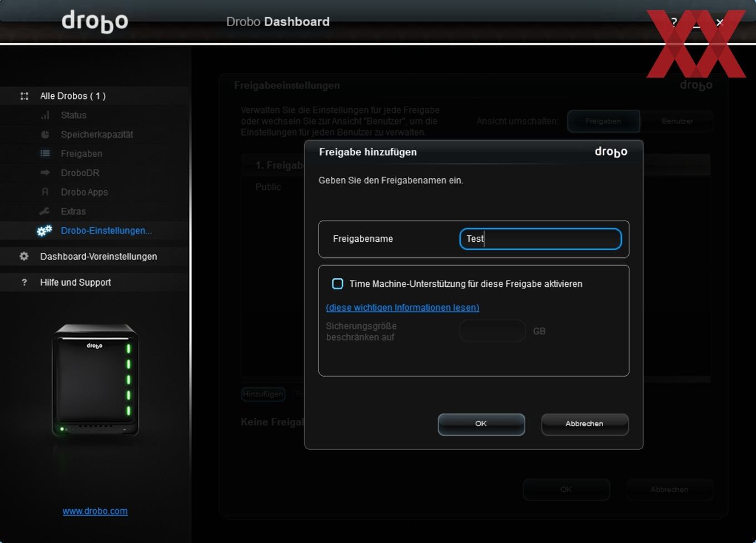Click the Speicherkapazität pie icon
This screenshot has height=543, width=756.
(46, 134)
